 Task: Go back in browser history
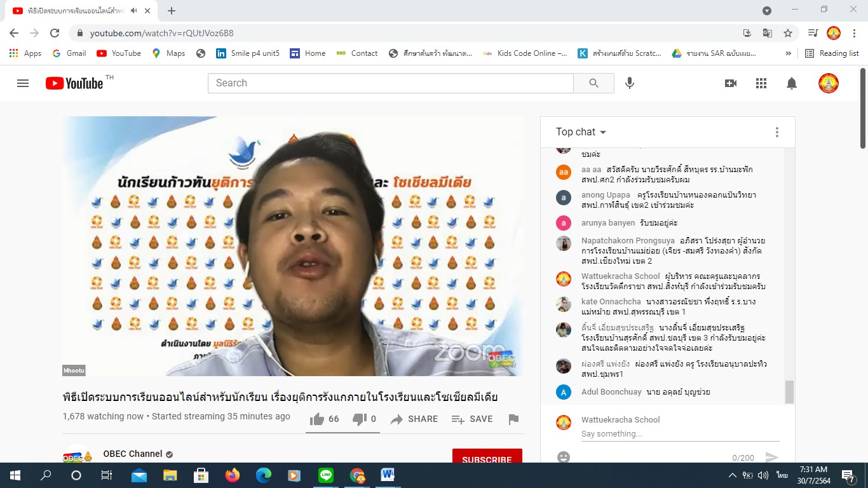coord(14,33)
